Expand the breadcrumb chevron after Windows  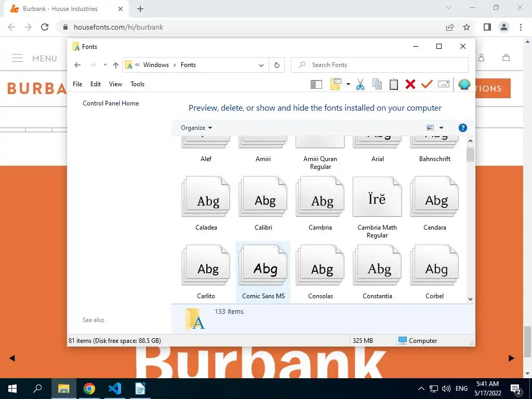[175, 65]
